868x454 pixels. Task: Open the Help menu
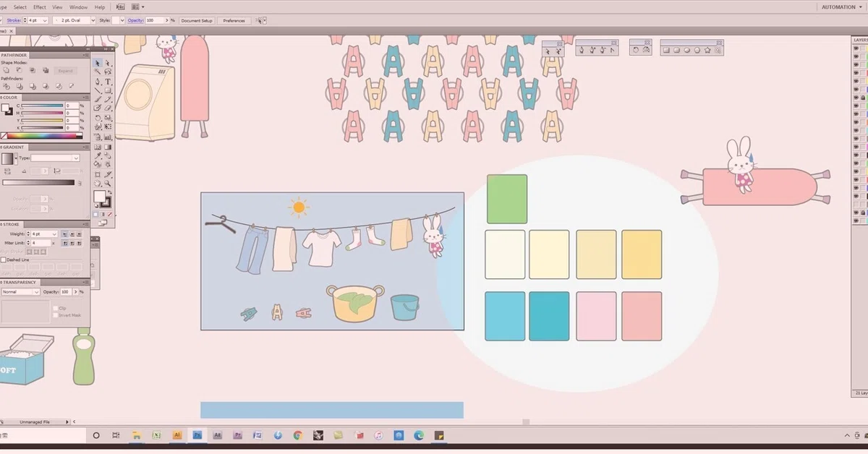pyautogui.click(x=100, y=7)
